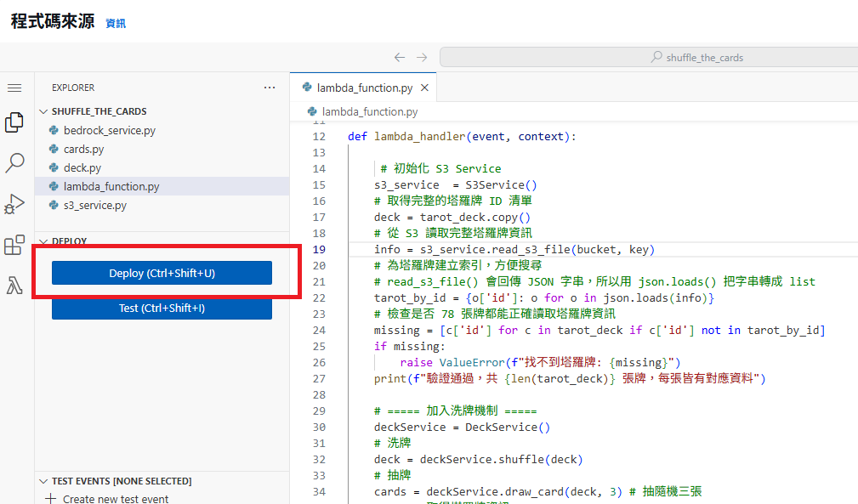
Task: Click Create new test event
Action: [116, 499]
